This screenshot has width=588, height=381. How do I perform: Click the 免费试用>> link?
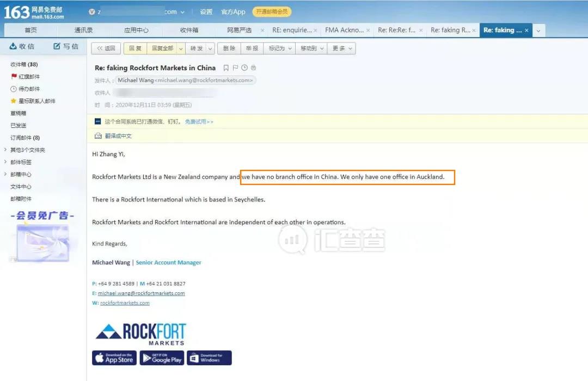pyautogui.click(x=199, y=121)
